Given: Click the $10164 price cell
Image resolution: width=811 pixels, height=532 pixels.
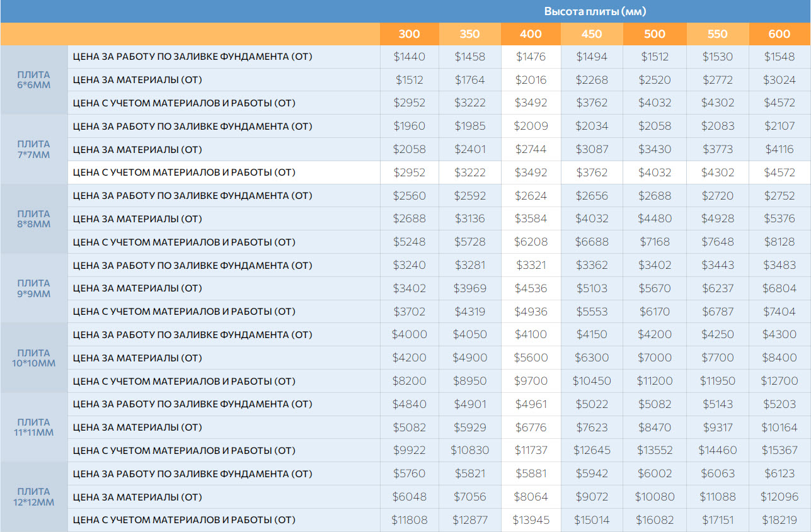Looking at the screenshot, I should 779,427.
